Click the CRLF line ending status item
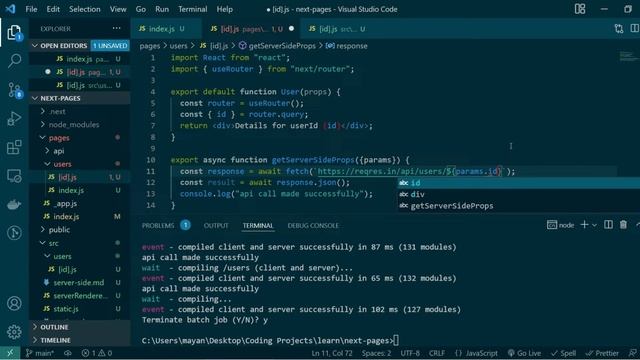 [x=437, y=353]
